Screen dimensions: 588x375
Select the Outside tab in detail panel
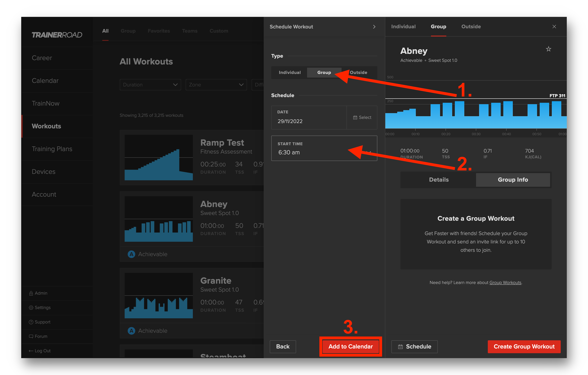pyautogui.click(x=471, y=27)
